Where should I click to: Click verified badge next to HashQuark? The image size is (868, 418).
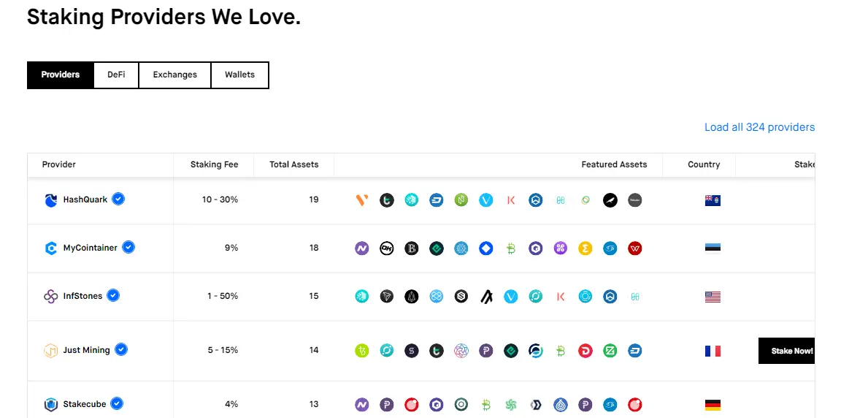point(118,199)
